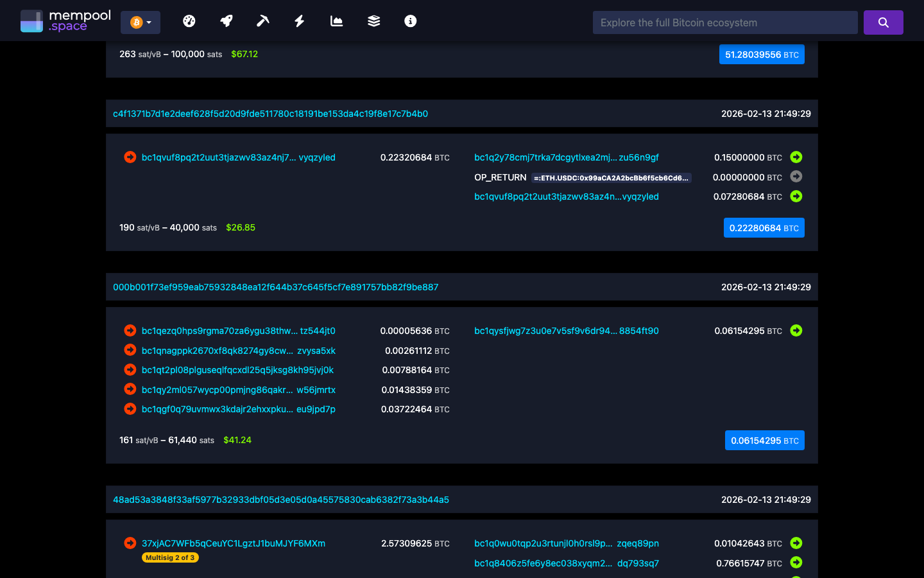
Task: Click the grey arrow beside the OP_RETURN output
Action: click(796, 177)
